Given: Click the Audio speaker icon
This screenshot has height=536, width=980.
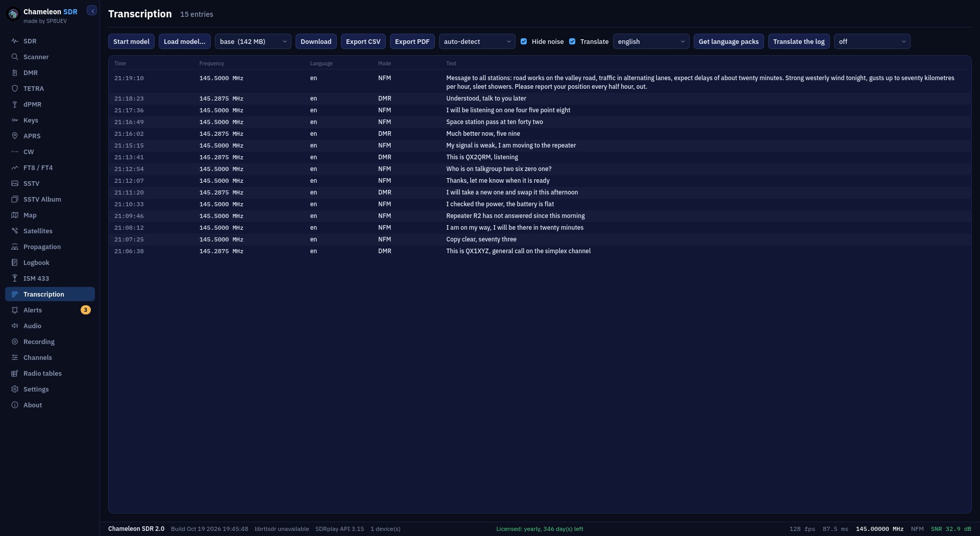Looking at the screenshot, I should pos(15,326).
